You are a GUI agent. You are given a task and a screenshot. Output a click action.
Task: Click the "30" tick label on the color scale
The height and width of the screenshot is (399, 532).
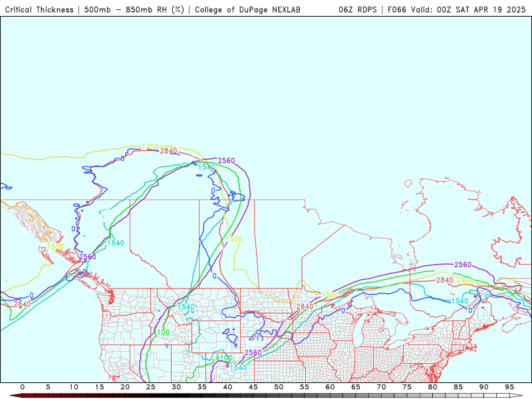176,387
